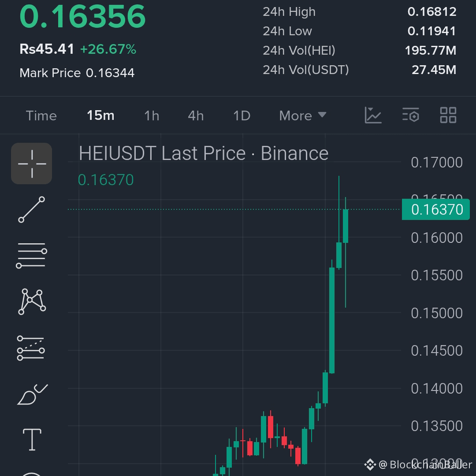Open the chart indicators icon
Viewport: 476px width, 476px height.
point(373,115)
